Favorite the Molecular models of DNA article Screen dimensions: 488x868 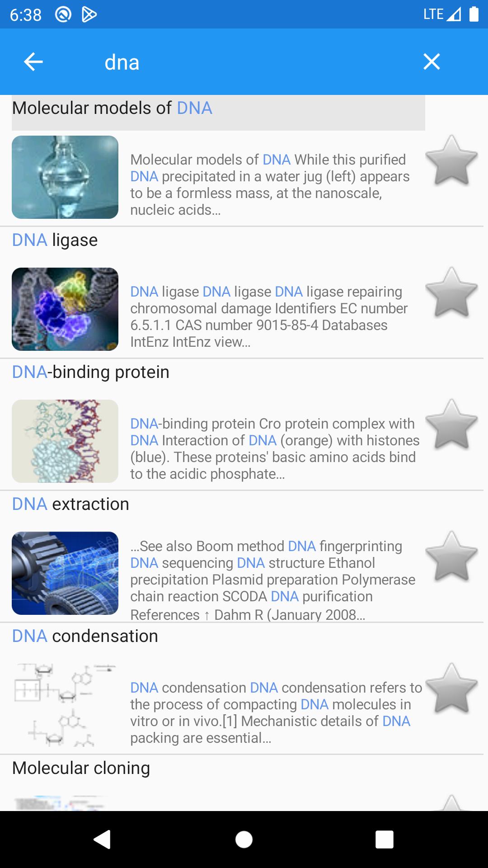pyautogui.click(x=451, y=160)
